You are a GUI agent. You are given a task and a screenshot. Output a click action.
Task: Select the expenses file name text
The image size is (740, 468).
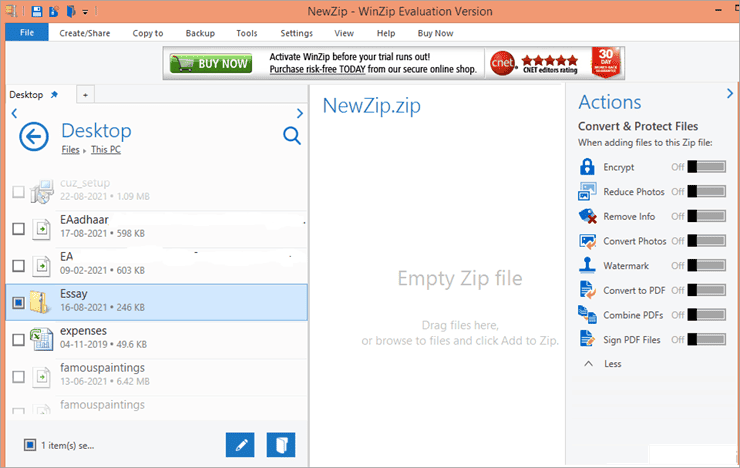point(84,331)
